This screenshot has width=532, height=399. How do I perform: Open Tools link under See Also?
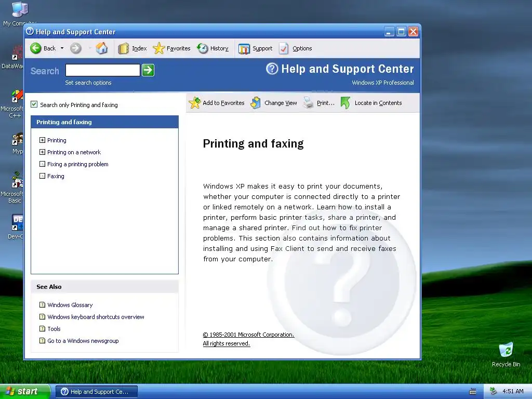click(x=54, y=329)
